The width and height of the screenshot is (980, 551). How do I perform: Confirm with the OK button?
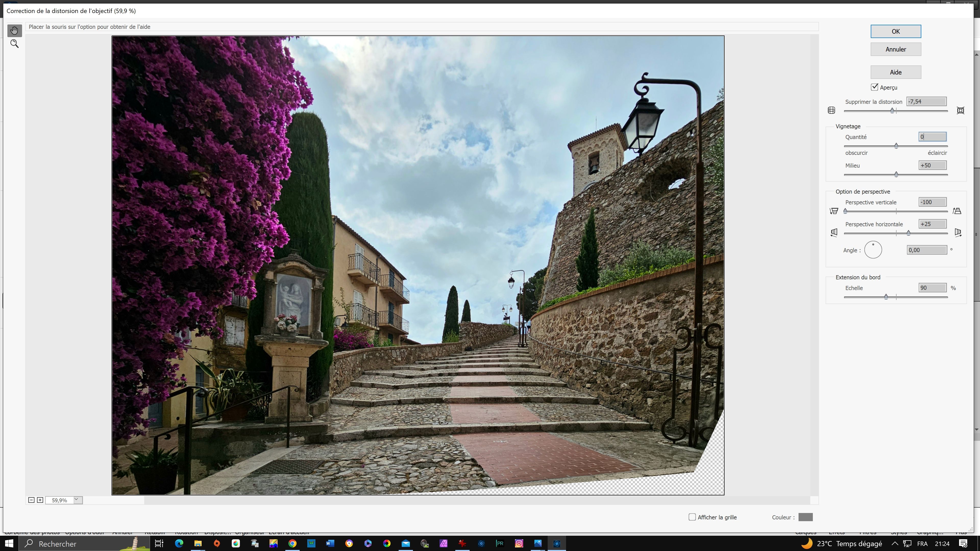point(896,31)
